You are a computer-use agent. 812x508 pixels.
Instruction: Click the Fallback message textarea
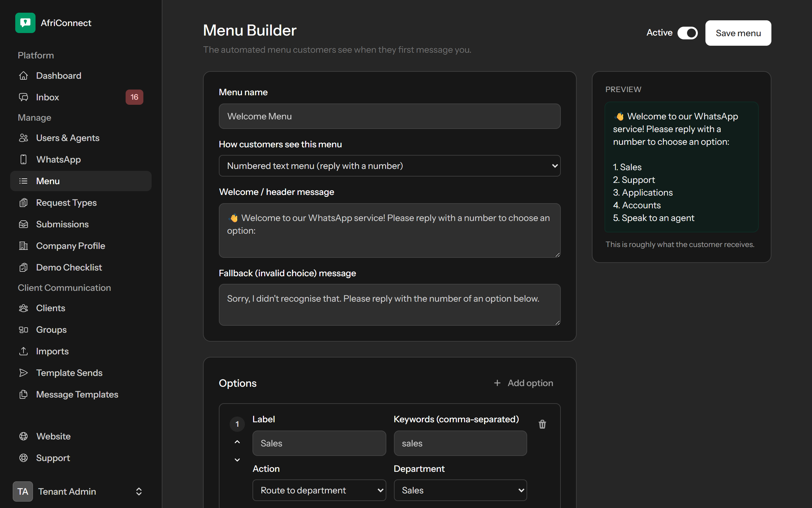pyautogui.click(x=390, y=305)
